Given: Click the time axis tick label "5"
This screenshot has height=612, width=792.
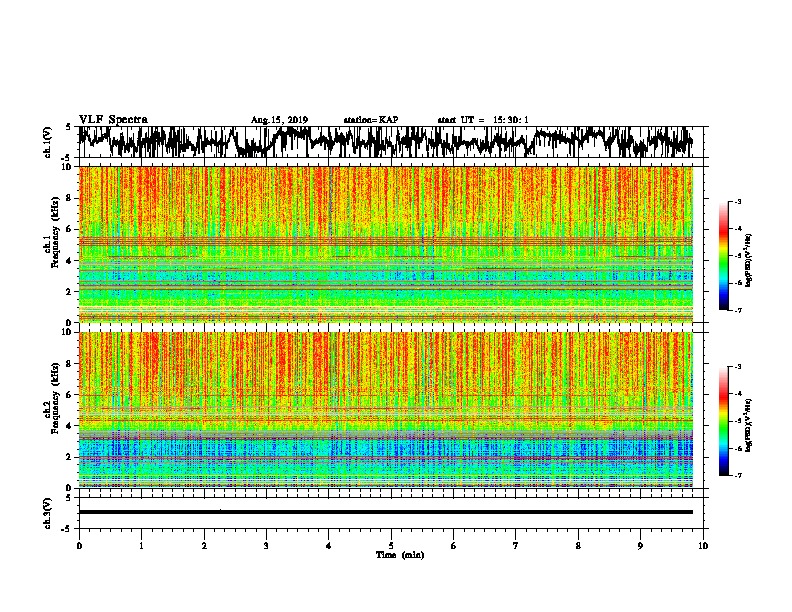Looking at the screenshot, I should 391,545.
